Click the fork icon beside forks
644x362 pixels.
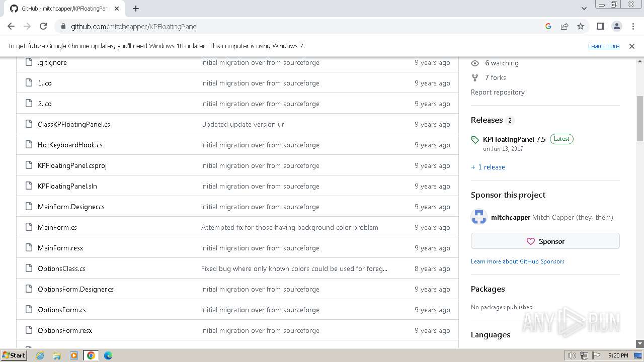tap(475, 77)
